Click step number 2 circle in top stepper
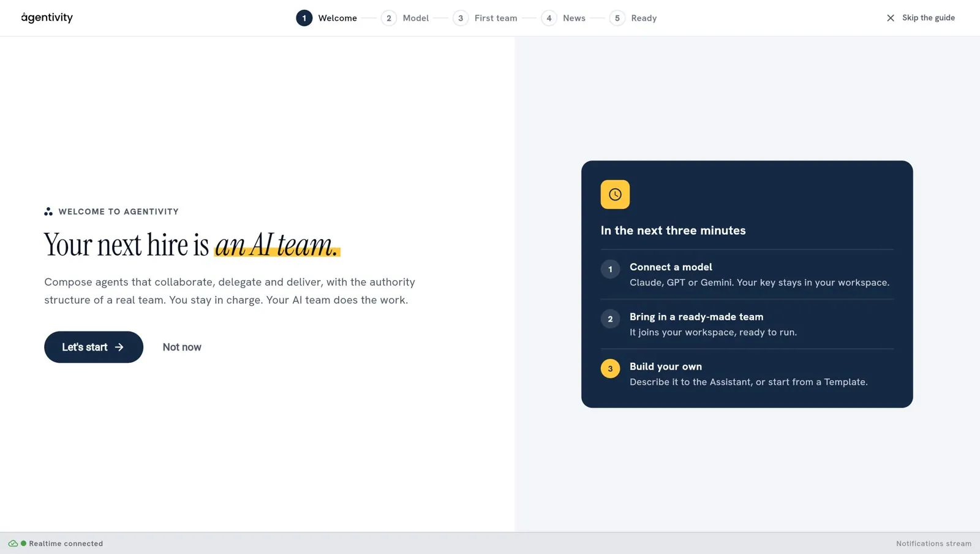Viewport: 980px width, 554px height. click(389, 18)
